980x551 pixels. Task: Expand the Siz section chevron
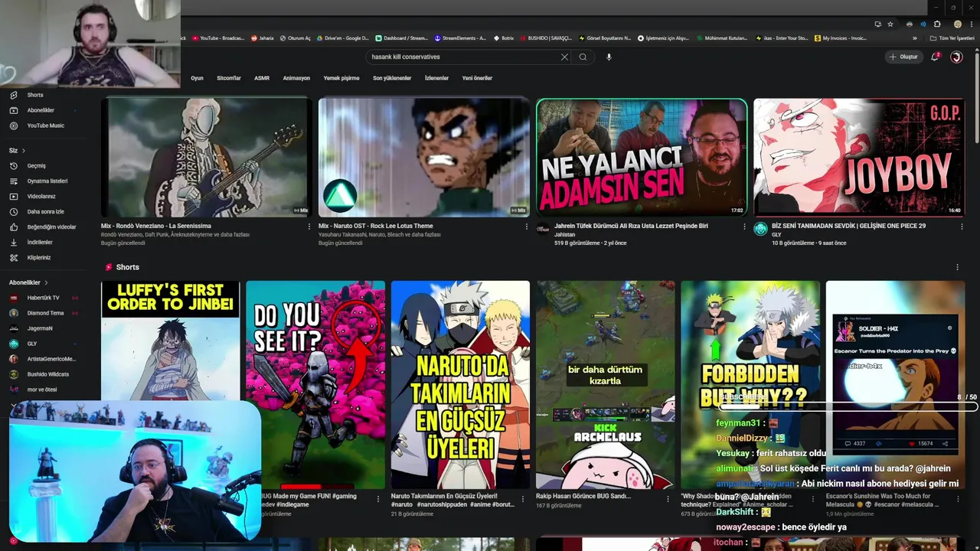tap(24, 151)
